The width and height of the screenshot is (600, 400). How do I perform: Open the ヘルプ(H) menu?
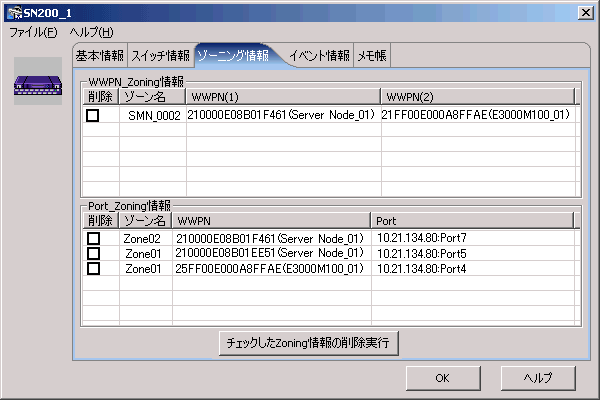pyautogui.click(x=91, y=33)
